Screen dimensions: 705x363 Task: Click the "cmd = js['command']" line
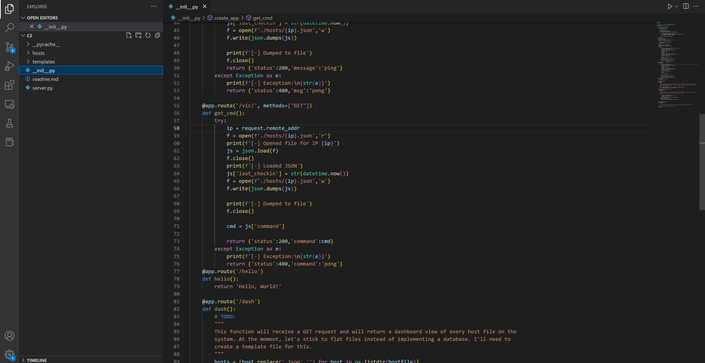click(255, 226)
